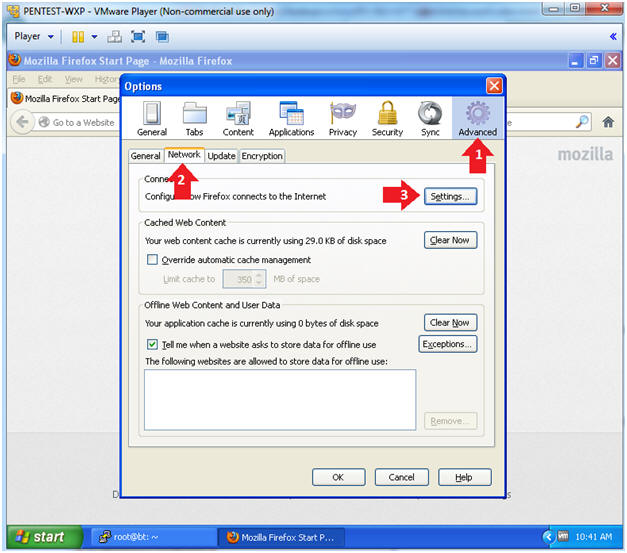
Task: Switch to the Update sub-tab
Action: [221, 156]
